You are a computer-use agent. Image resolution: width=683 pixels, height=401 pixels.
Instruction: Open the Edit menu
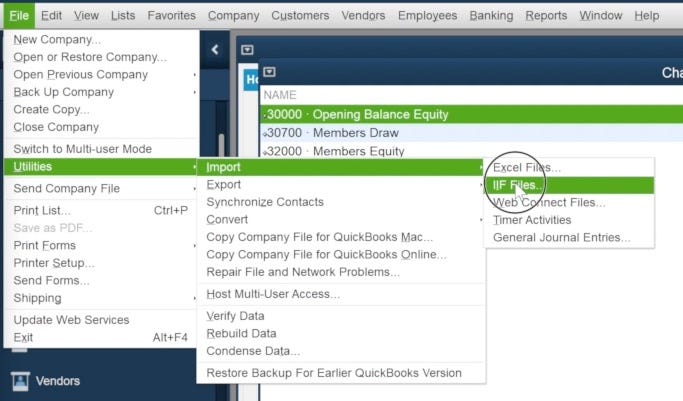click(51, 16)
